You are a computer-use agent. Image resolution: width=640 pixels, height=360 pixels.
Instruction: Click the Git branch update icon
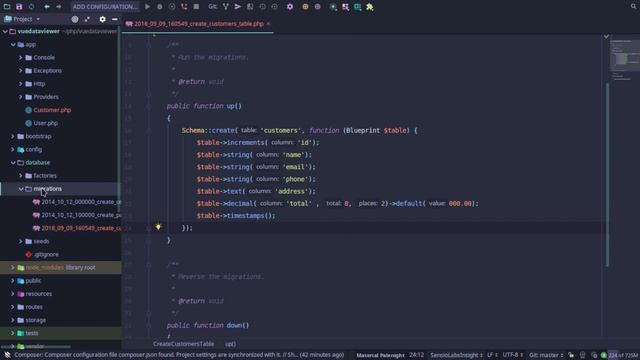tap(225, 7)
